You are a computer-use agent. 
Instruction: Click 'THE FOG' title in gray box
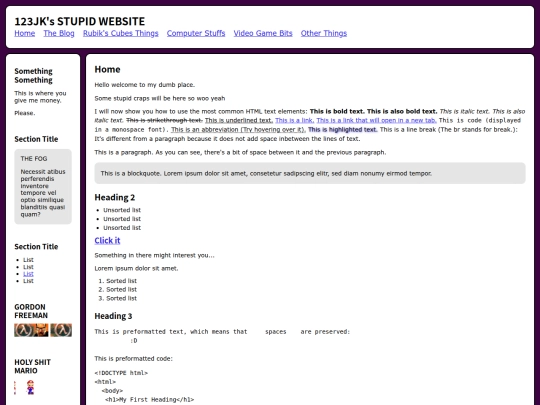(x=34, y=158)
